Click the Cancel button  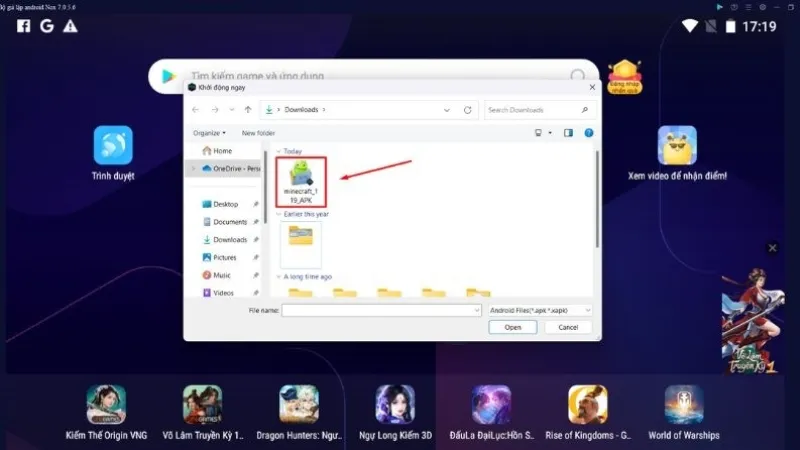tap(568, 327)
